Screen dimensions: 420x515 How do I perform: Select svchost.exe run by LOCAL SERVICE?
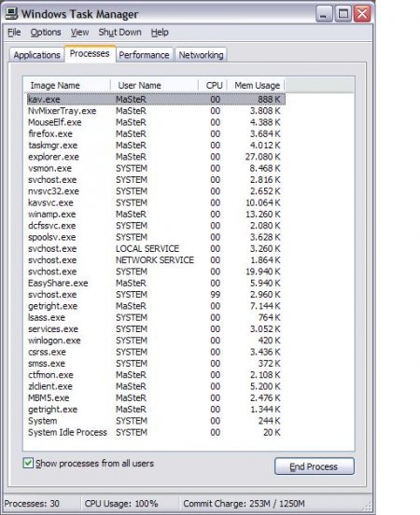tap(156, 248)
